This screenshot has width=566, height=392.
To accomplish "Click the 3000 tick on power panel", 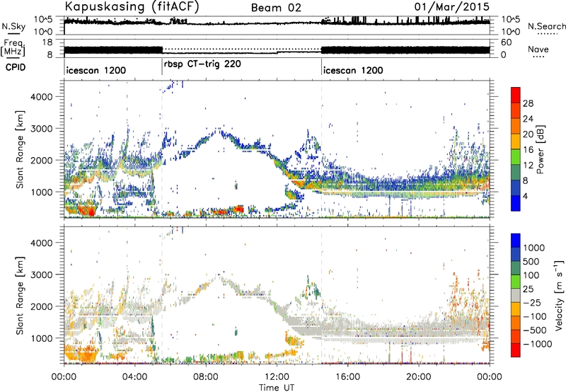I will tap(43, 129).
